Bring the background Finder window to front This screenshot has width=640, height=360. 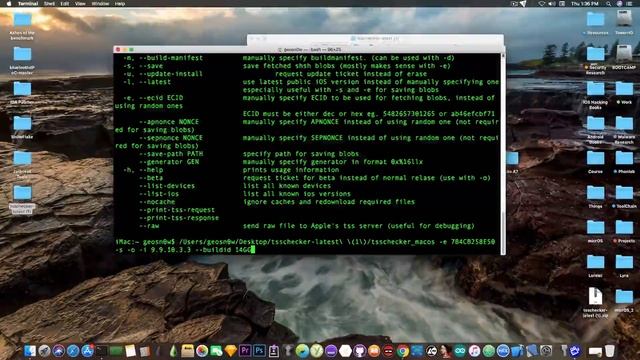tap(375, 39)
